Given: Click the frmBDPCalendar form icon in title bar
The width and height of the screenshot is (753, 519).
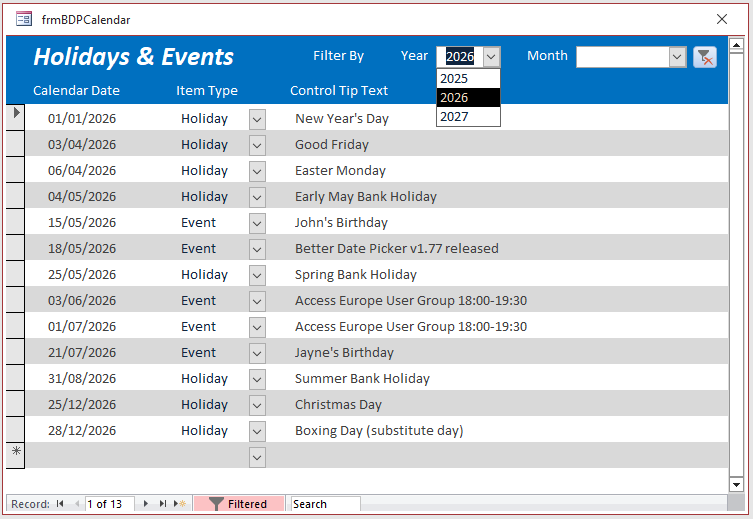Looking at the screenshot, I should click(24, 19).
